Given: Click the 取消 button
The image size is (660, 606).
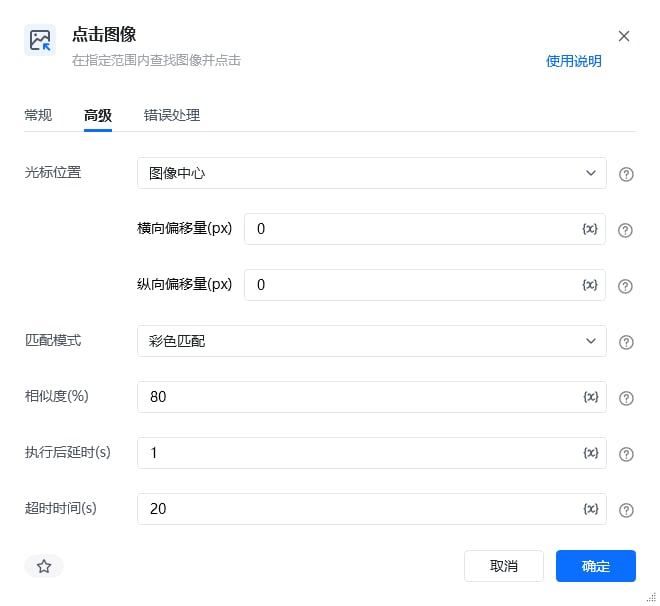Looking at the screenshot, I should click(504, 566).
